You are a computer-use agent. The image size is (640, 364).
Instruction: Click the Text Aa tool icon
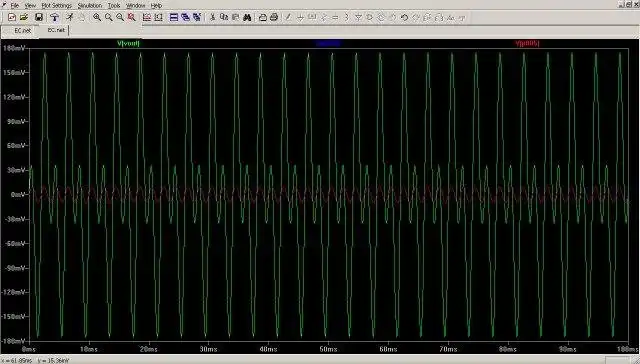pyautogui.click(x=451, y=17)
